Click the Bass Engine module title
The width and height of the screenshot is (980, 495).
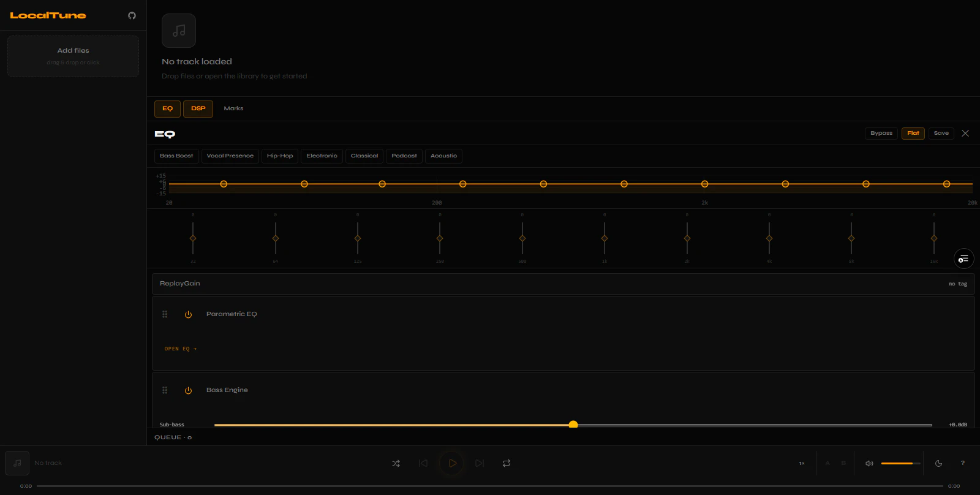pyautogui.click(x=227, y=390)
